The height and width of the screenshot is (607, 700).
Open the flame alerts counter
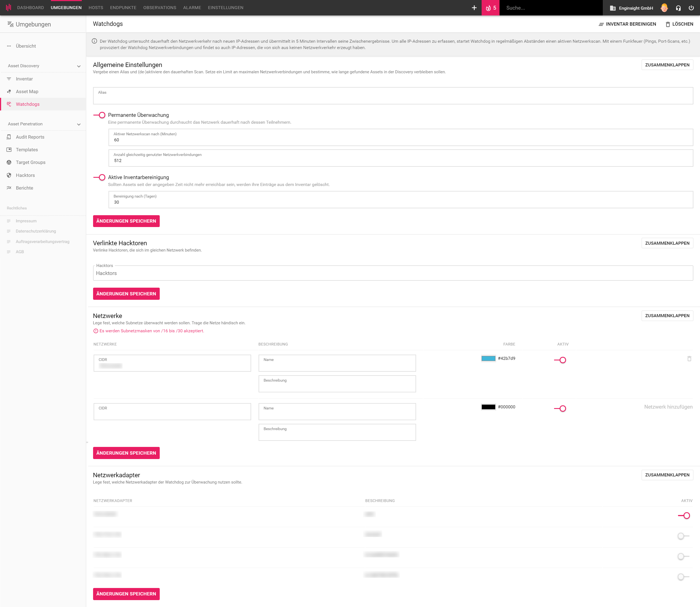(490, 8)
